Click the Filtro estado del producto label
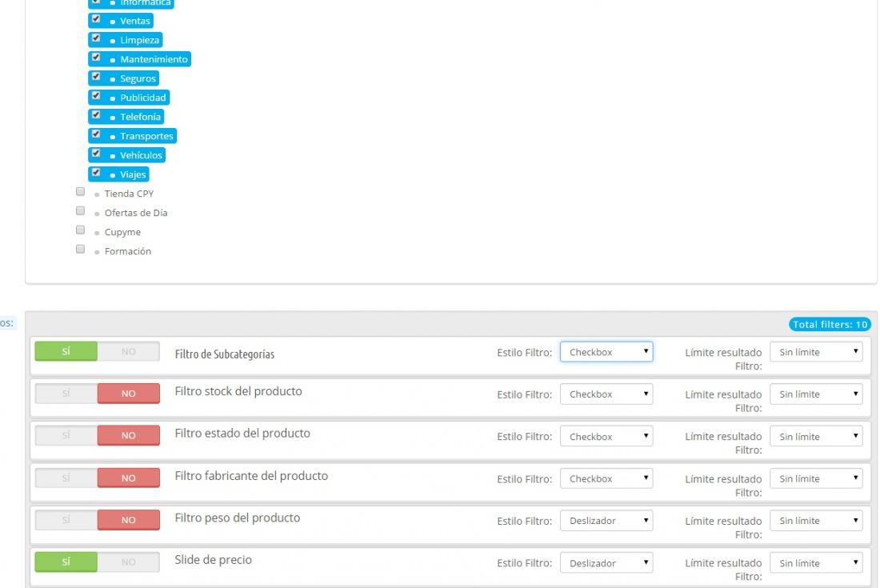This screenshot has width=880, height=588. point(242,433)
